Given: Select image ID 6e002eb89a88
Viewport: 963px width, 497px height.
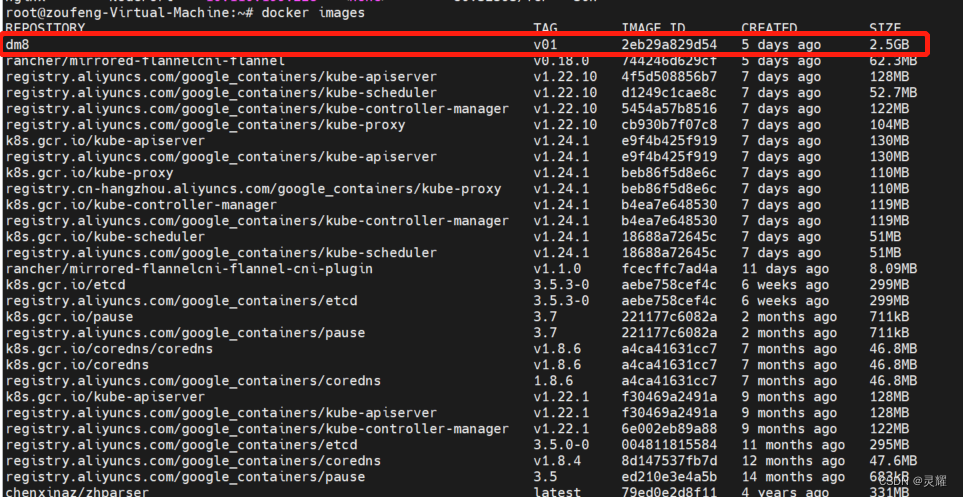Looking at the screenshot, I should pyautogui.click(x=669, y=428).
